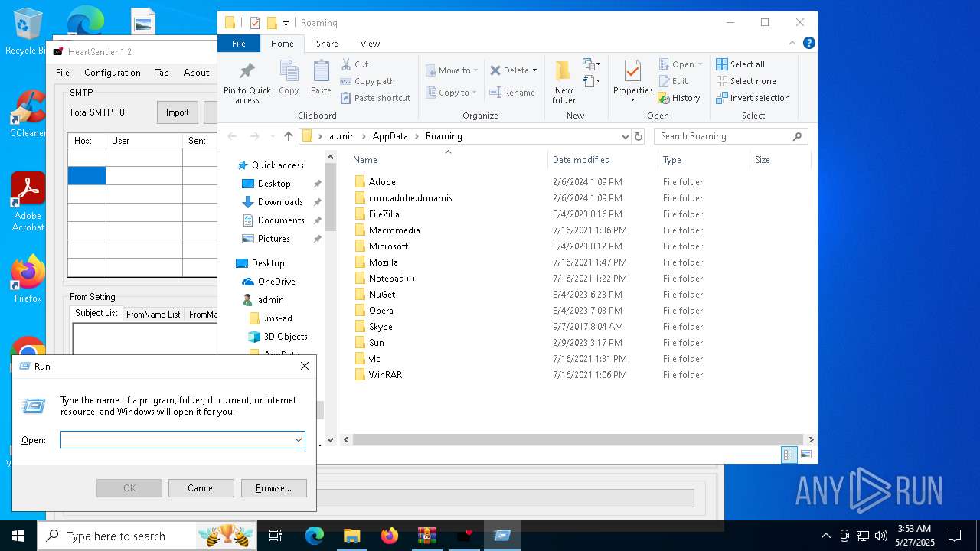
Task: Open File Explorer taskbar icon
Action: tap(351, 536)
